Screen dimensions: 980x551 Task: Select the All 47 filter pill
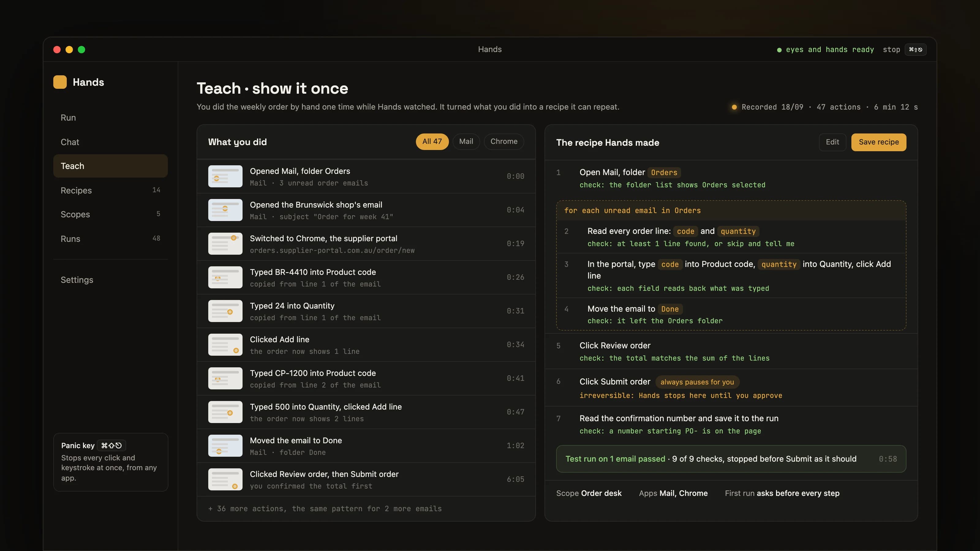[432, 141]
